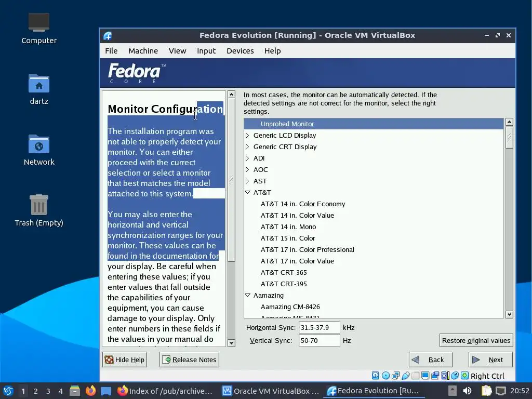Click the show desktop taskbar icon

coord(106,391)
